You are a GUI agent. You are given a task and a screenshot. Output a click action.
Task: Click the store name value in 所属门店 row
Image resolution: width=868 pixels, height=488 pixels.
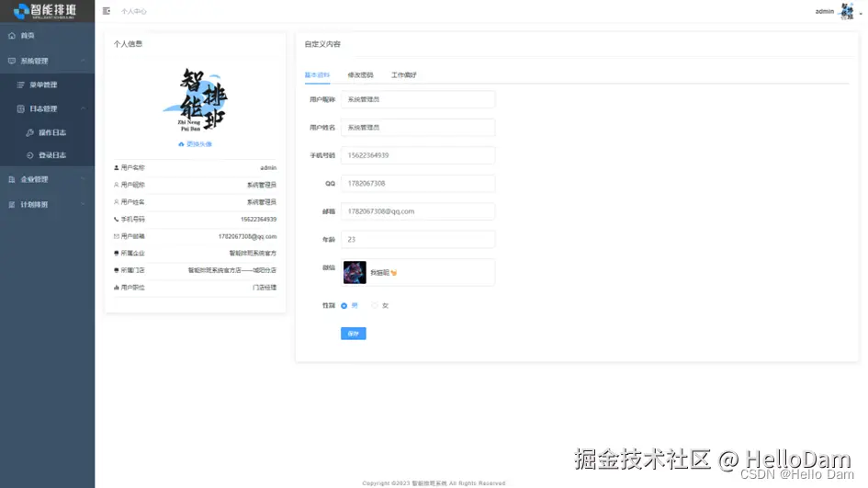click(232, 270)
